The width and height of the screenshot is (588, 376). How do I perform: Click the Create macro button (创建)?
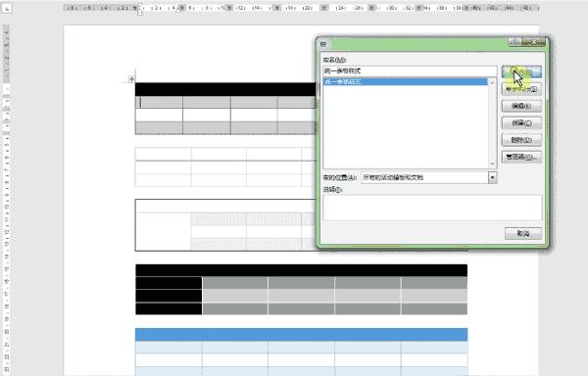[x=521, y=122]
